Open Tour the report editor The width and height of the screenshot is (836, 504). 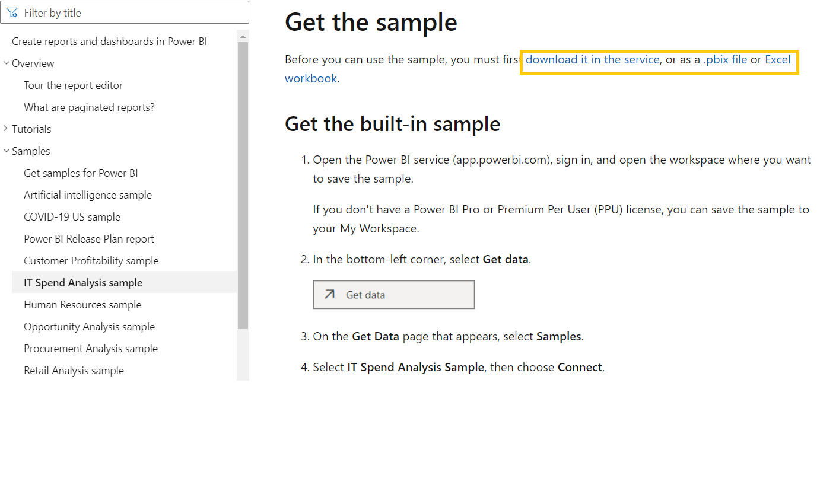tap(73, 85)
